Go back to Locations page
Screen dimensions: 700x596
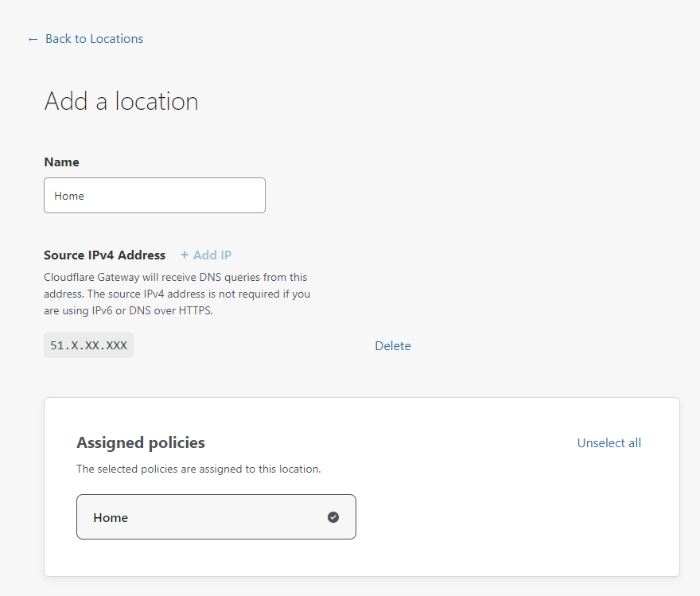(x=94, y=39)
